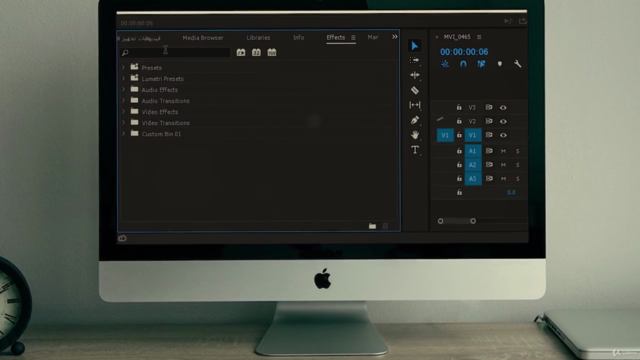Expand the Lumetri Presets folder
640x360 pixels.
pos(123,78)
